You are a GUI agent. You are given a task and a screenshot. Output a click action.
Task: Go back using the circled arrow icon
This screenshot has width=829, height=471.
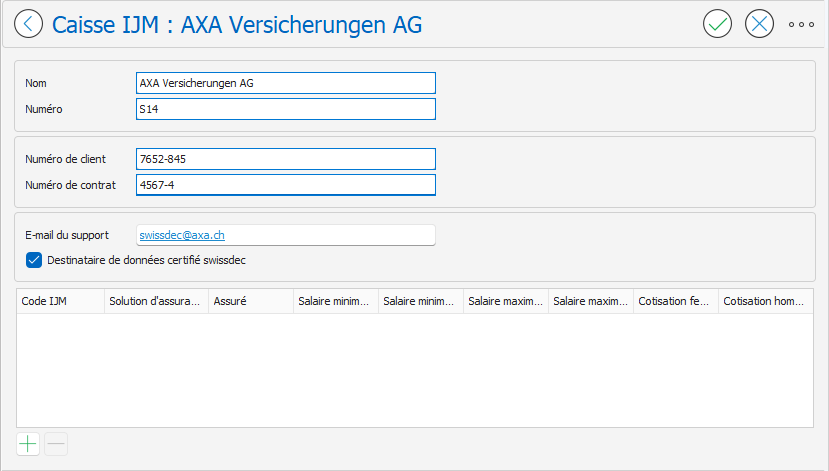(29, 24)
